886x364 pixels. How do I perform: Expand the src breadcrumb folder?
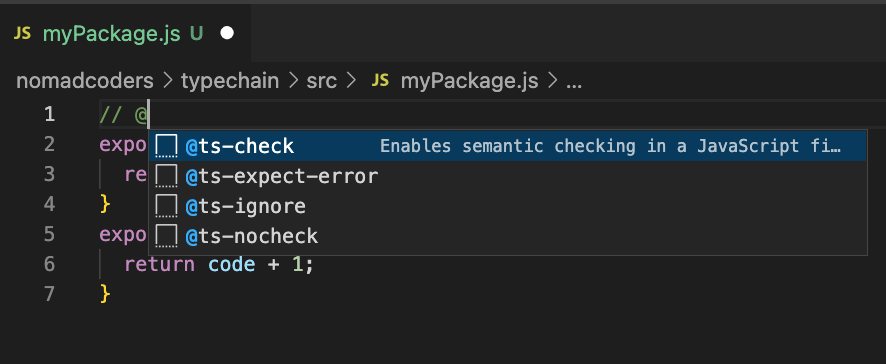click(322, 81)
